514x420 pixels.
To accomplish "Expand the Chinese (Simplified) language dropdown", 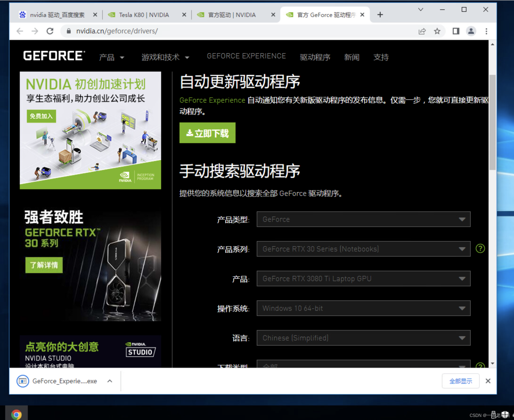I will pyautogui.click(x=363, y=338).
